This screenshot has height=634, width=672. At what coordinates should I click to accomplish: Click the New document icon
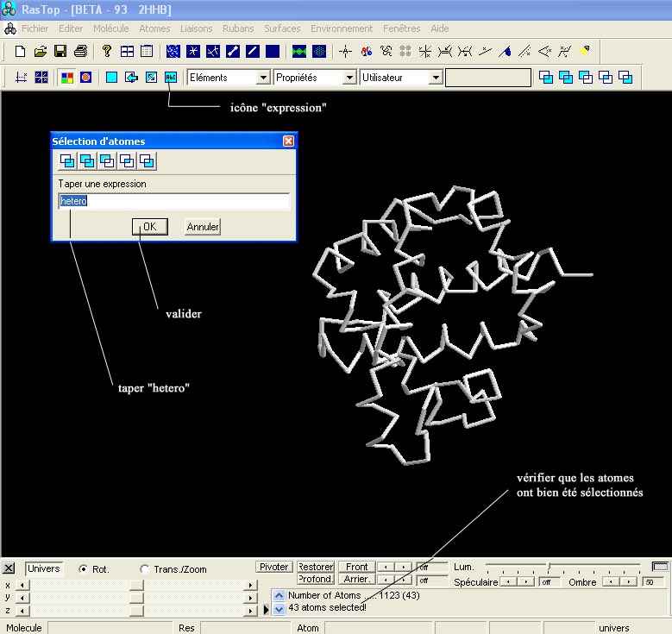point(21,51)
